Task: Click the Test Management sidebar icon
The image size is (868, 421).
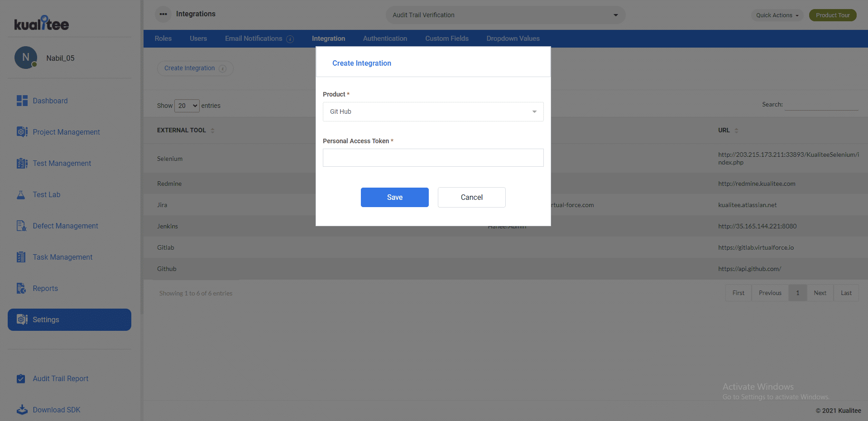Action: coord(22,163)
